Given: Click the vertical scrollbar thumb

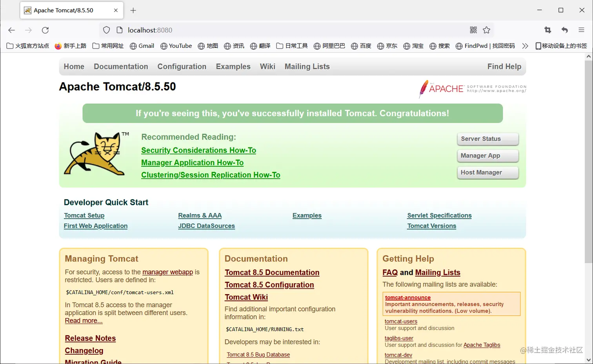Looking at the screenshot, I should [x=588, y=162].
